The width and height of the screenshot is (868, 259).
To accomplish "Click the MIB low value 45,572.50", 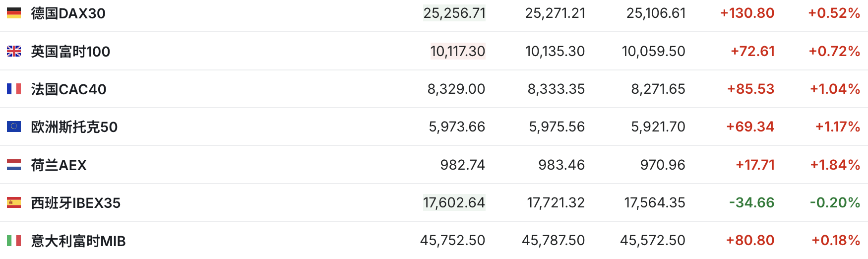I will coord(652,241).
